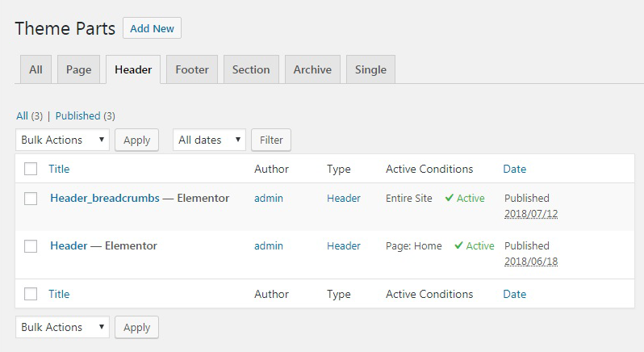Click the green Active checkmark for Entire Site
Viewport: 644px width, 352px height.
450,199
